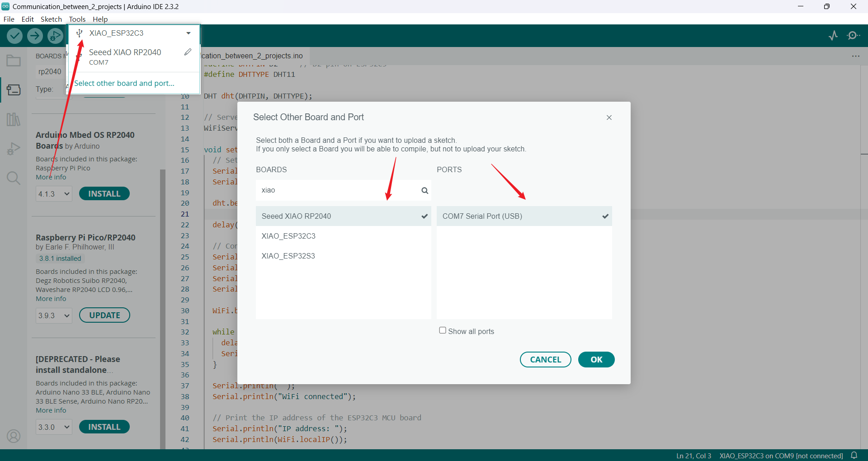The width and height of the screenshot is (868, 461).
Task: Open the 3.3.0 version dropdown
Action: 54,427
